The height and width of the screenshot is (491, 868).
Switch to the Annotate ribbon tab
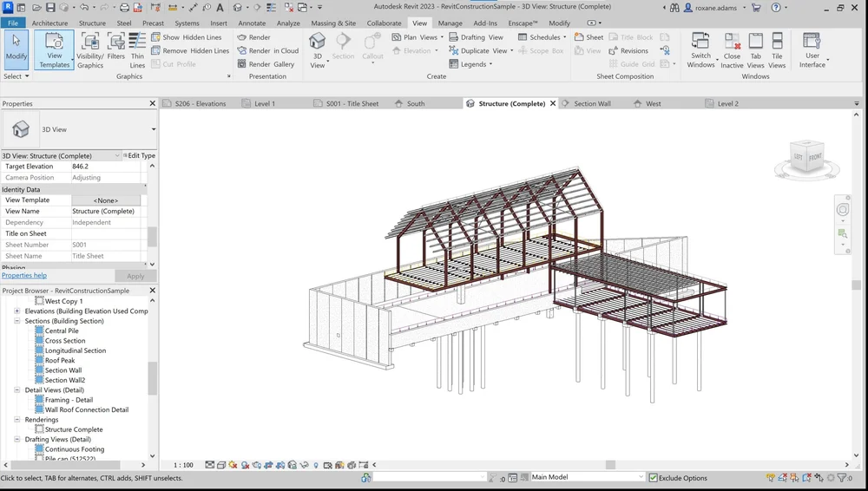(x=252, y=23)
